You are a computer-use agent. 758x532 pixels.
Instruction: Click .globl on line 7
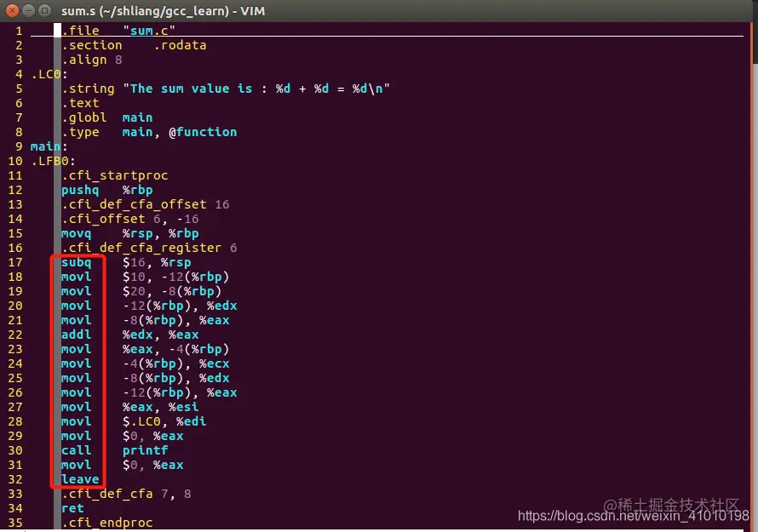pyautogui.click(x=84, y=117)
